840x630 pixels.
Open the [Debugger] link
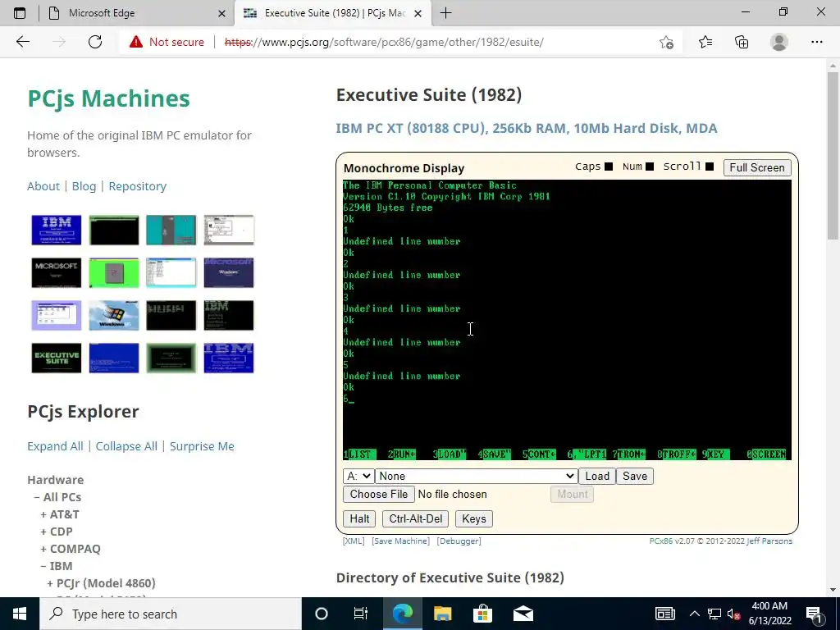tap(459, 541)
